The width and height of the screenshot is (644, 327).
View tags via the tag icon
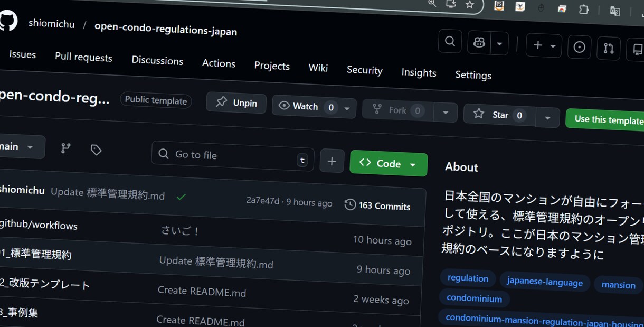tap(96, 150)
